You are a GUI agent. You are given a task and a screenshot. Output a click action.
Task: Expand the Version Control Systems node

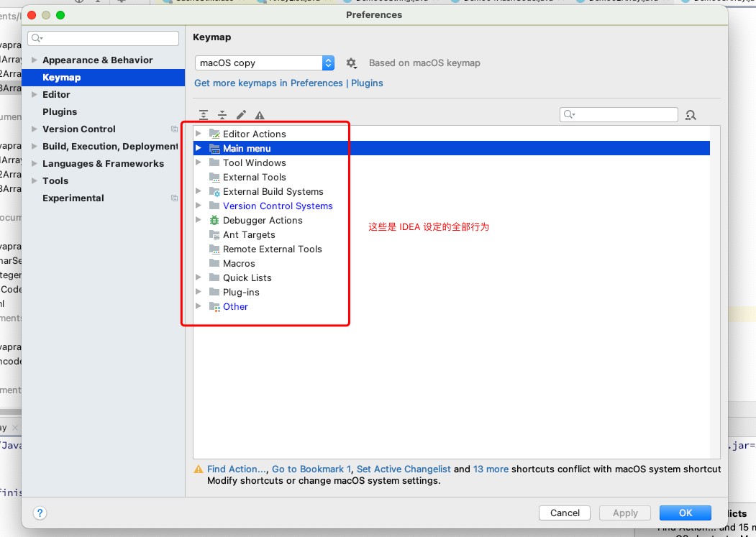[198, 206]
